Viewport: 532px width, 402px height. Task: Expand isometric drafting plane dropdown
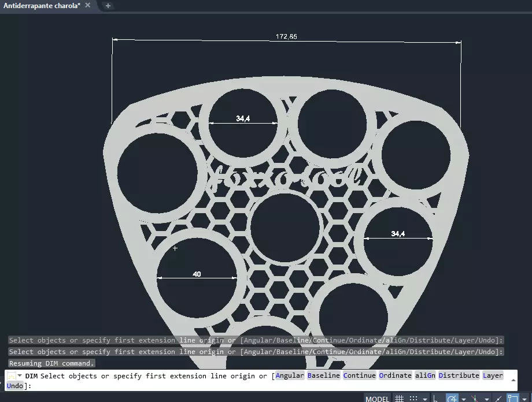pos(486,399)
